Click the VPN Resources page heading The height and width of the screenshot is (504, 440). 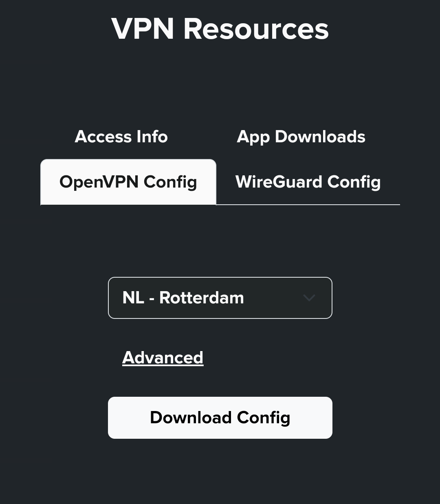pyautogui.click(x=220, y=29)
